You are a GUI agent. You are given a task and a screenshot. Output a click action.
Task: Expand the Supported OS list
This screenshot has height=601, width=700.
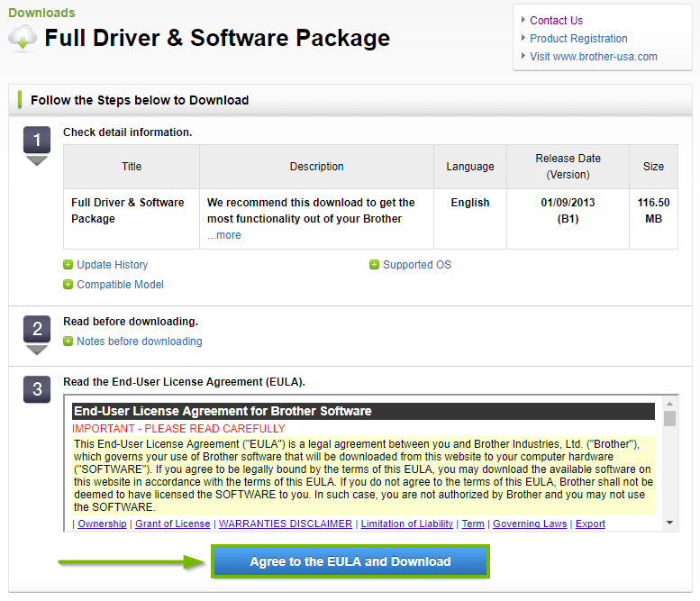(416, 265)
